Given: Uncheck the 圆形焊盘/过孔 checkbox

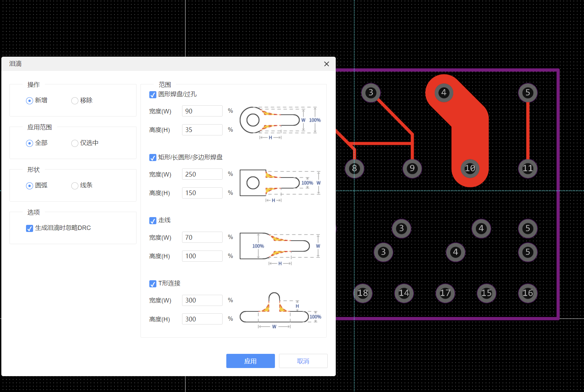Looking at the screenshot, I should pyautogui.click(x=153, y=95).
